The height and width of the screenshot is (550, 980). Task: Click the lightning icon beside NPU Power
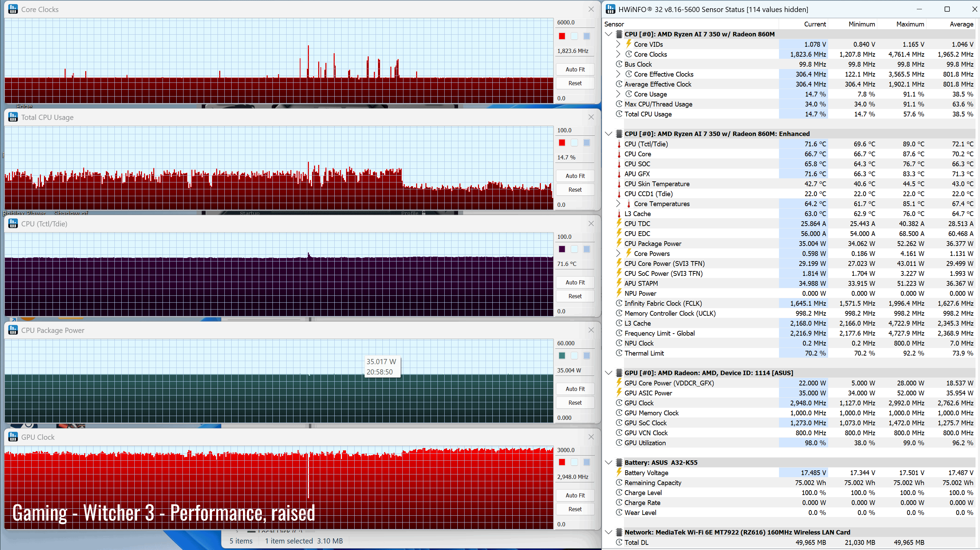pyautogui.click(x=619, y=293)
